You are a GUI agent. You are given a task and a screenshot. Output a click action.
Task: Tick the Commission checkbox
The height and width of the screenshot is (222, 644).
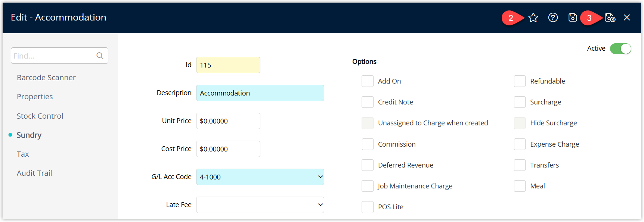point(368,144)
